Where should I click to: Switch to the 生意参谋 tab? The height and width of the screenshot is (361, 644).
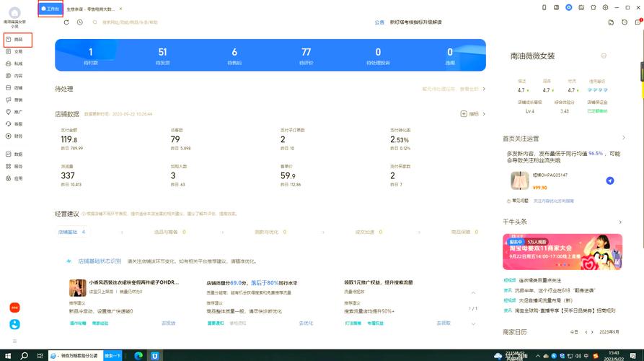click(91, 9)
